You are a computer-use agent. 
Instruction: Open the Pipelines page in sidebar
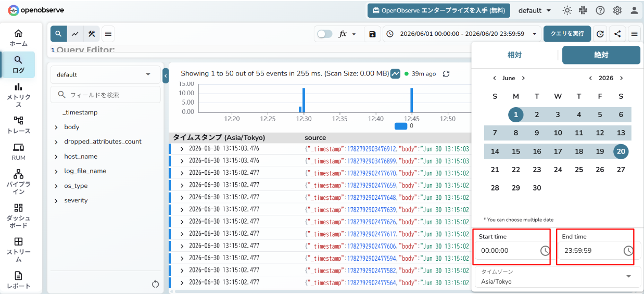click(x=18, y=181)
